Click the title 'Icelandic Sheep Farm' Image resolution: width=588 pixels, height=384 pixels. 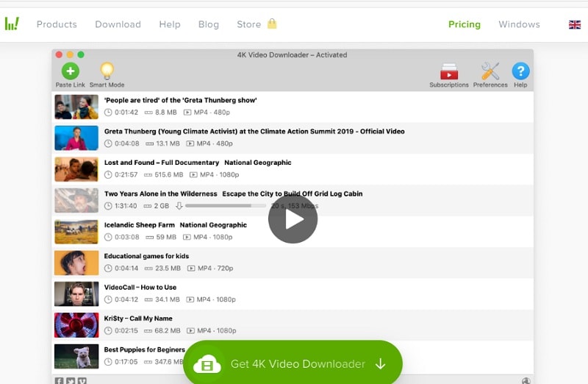140,225
